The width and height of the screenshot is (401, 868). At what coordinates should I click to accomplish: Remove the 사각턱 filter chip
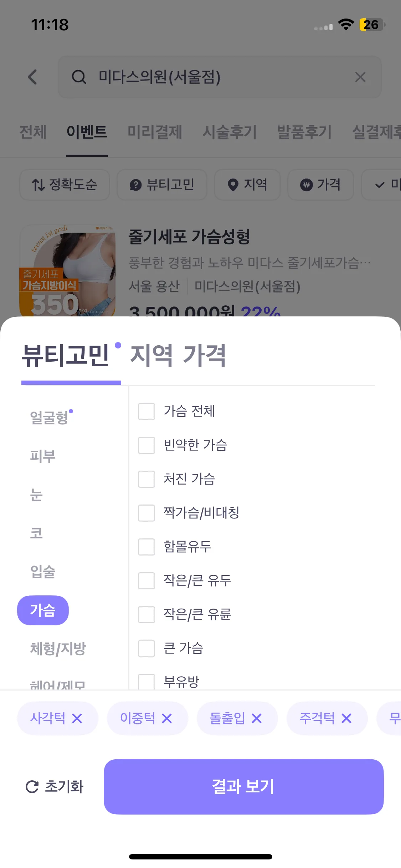coord(77,718)
